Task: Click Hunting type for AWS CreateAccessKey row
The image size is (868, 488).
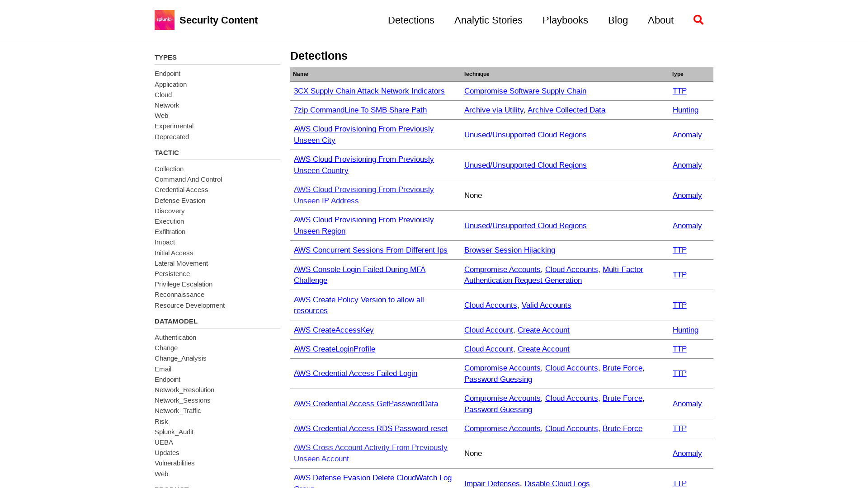Action: point(685,330)
